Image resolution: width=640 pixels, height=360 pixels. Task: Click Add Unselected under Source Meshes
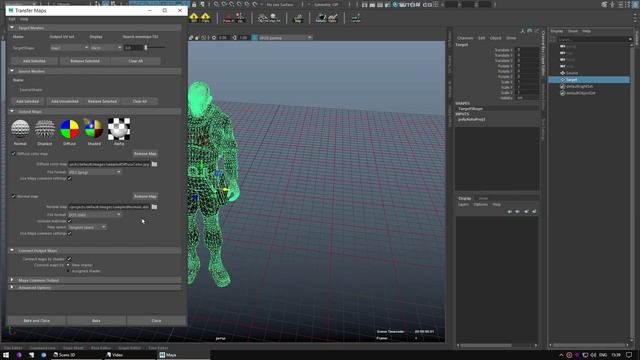(x=64, y=101)
